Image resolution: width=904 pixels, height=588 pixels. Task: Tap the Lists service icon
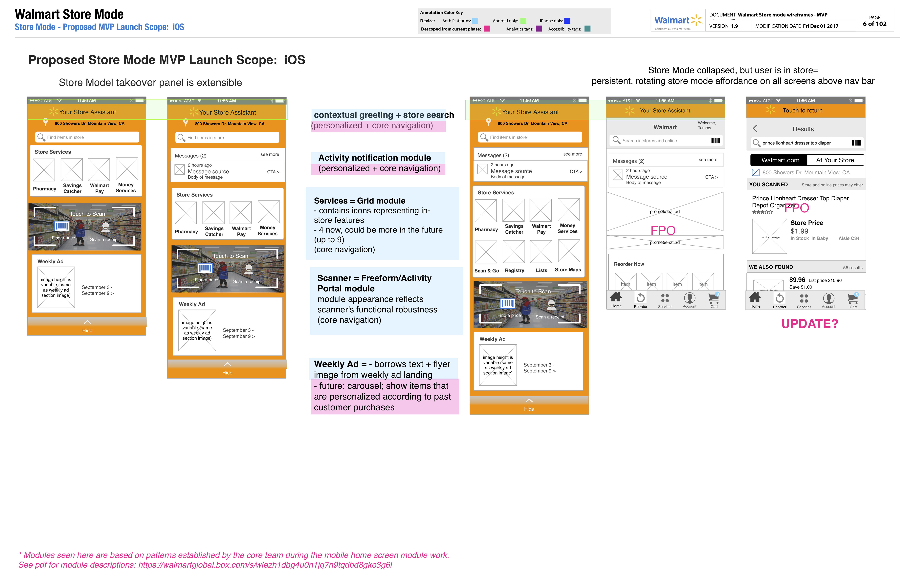(541, 252)
